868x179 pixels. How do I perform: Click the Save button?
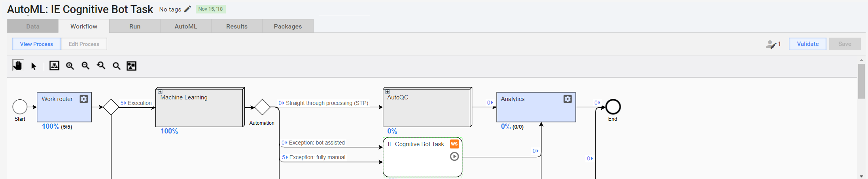(845, 44)
